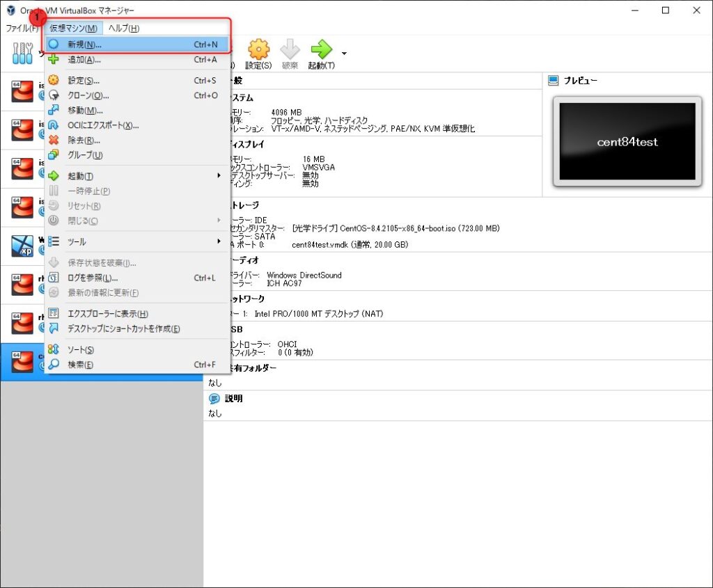
Task: Select the Windows XP virtual machine icon
Action: tap(22, 246)
